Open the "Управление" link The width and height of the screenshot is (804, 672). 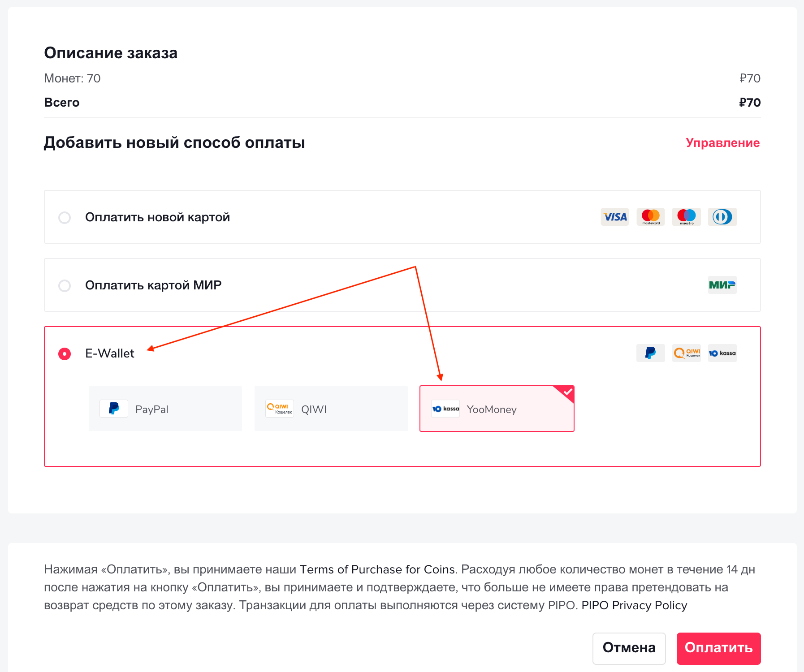point(722,143)
